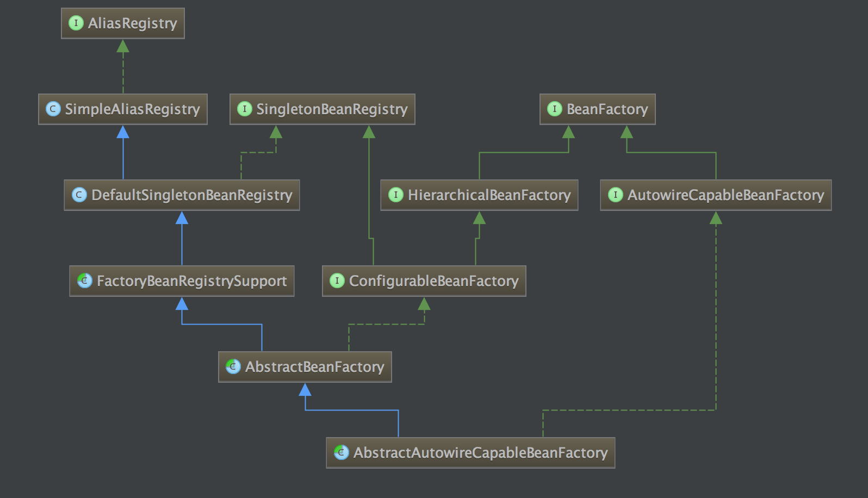
Task: Click the interface icon beside ConfigurableBeanFactory
Action: point(337,281)
